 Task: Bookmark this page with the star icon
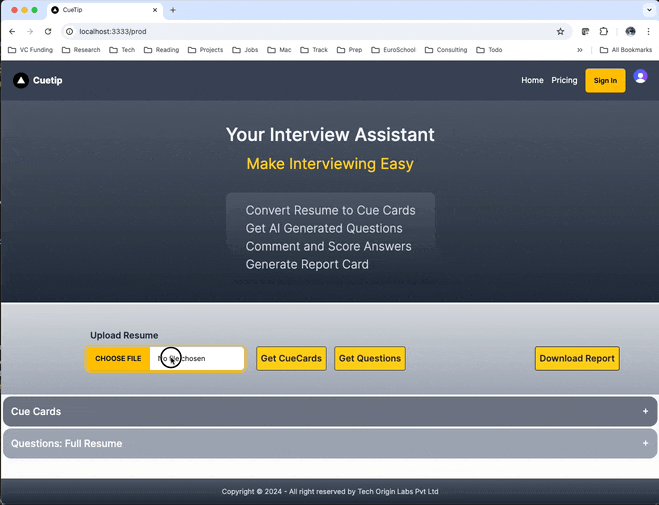(560, 32)
